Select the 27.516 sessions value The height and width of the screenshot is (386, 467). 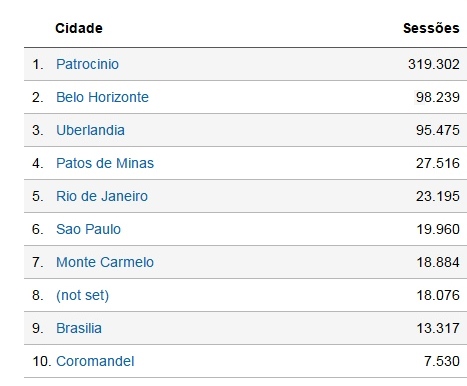point(438,163)
